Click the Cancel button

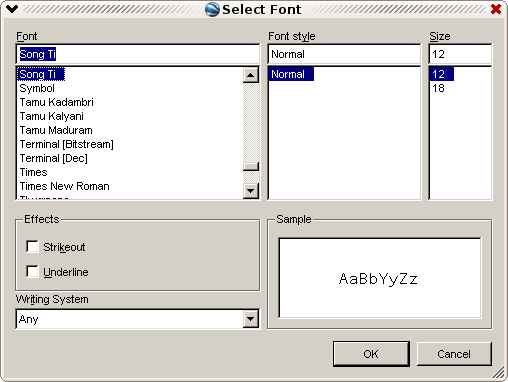[x=454, y=354]
